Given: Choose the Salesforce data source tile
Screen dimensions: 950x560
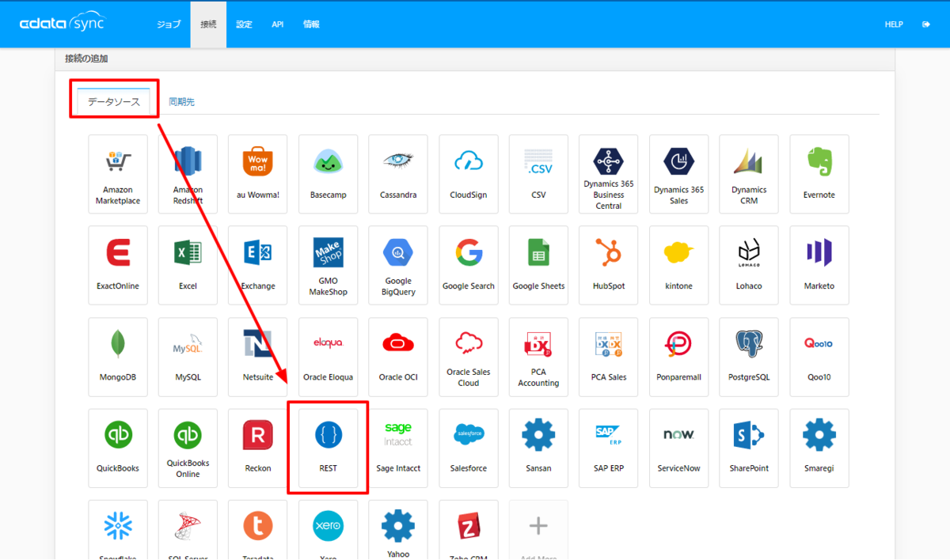Looking at the screenshot, I should click(468, 448).
